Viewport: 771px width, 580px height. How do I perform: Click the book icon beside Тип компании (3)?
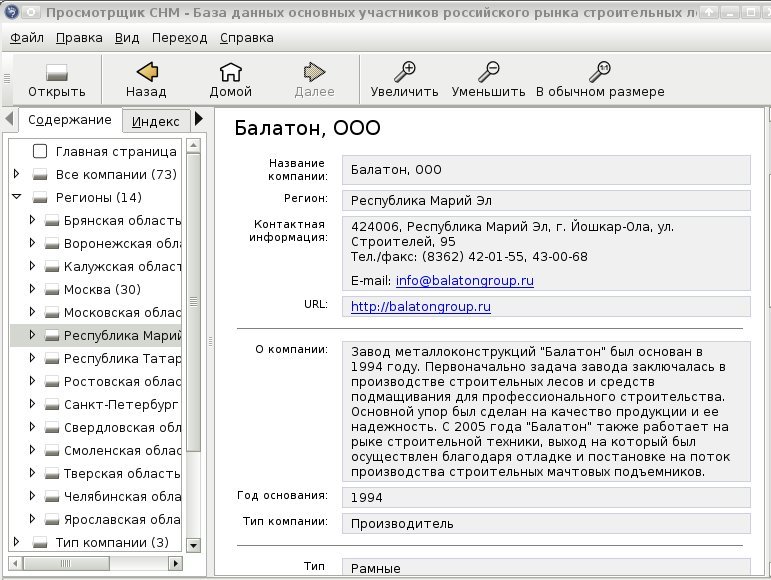40,543
